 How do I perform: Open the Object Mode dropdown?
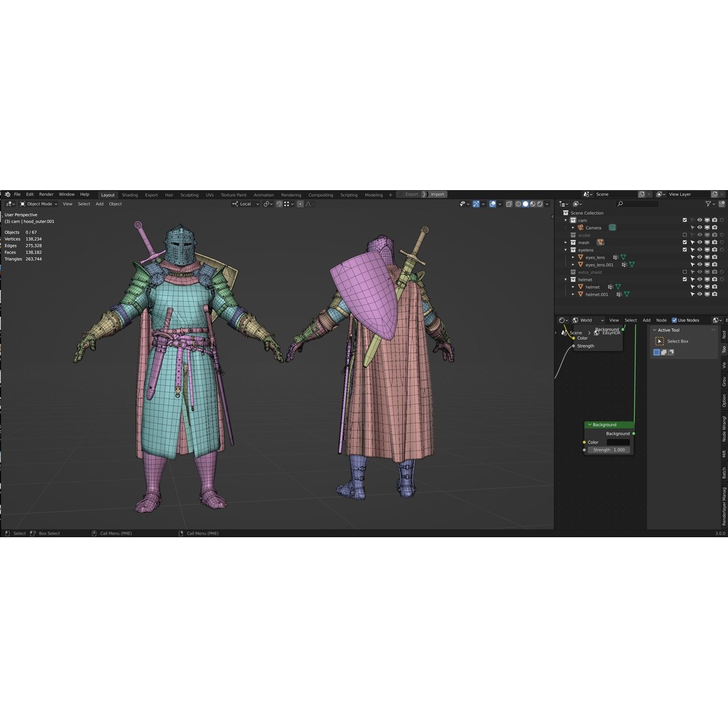38,204
